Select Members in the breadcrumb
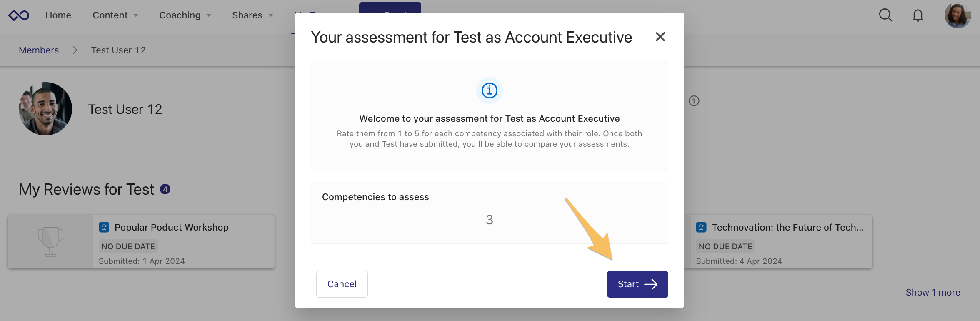The width and height of the screenshot is (980, 321). coord(38,50)
